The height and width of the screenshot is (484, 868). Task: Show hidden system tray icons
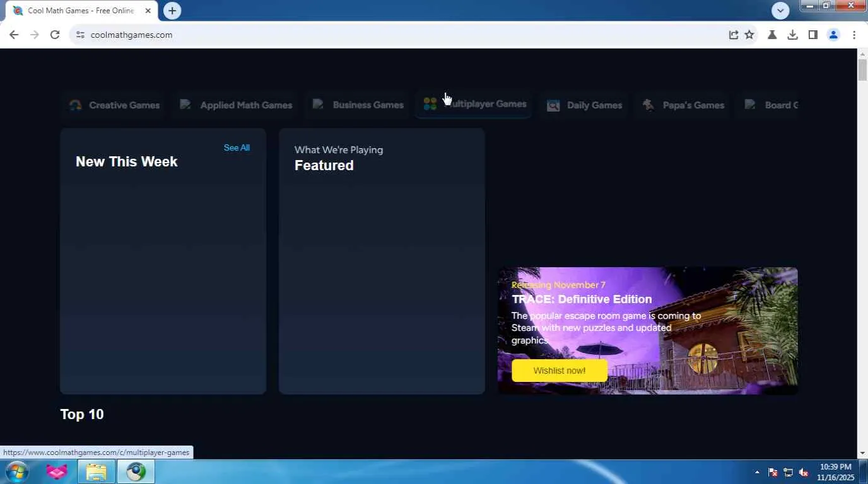[x=757, y=473]
